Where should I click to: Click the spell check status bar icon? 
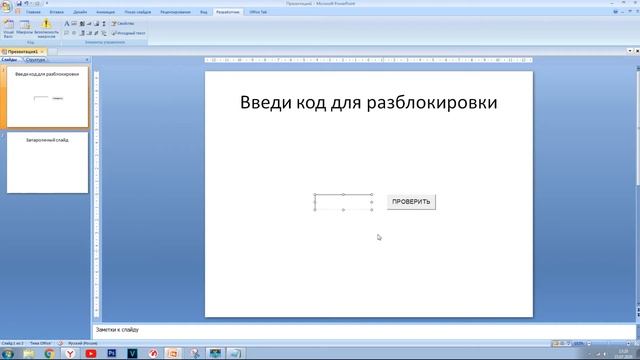pyautogui.click(x=60, y=343)
